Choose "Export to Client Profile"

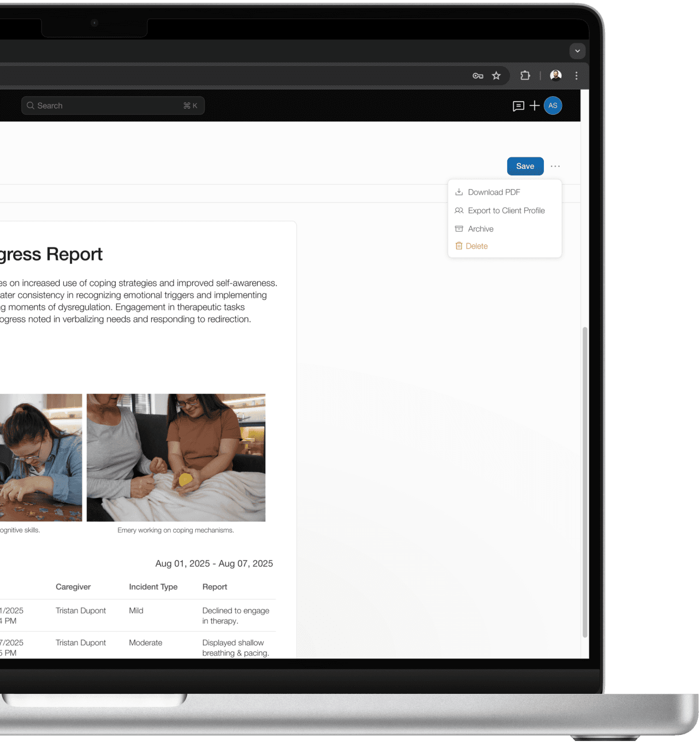506,210
